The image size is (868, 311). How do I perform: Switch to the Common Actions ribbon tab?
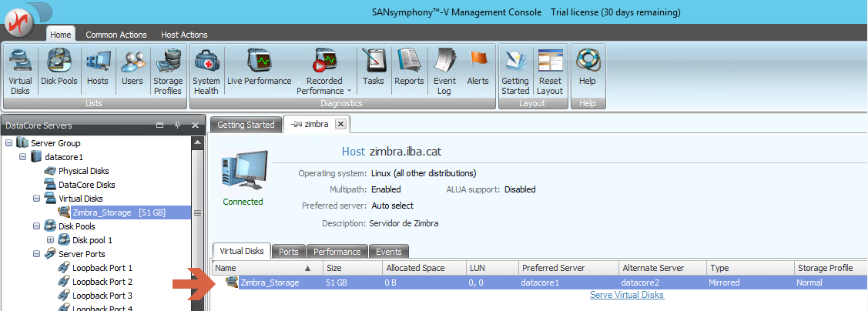coord(116,35)
